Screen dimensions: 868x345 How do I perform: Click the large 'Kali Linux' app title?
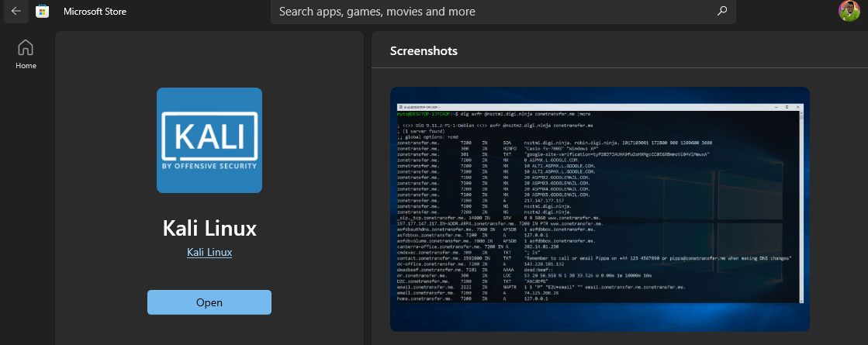(x=209, y=229)
